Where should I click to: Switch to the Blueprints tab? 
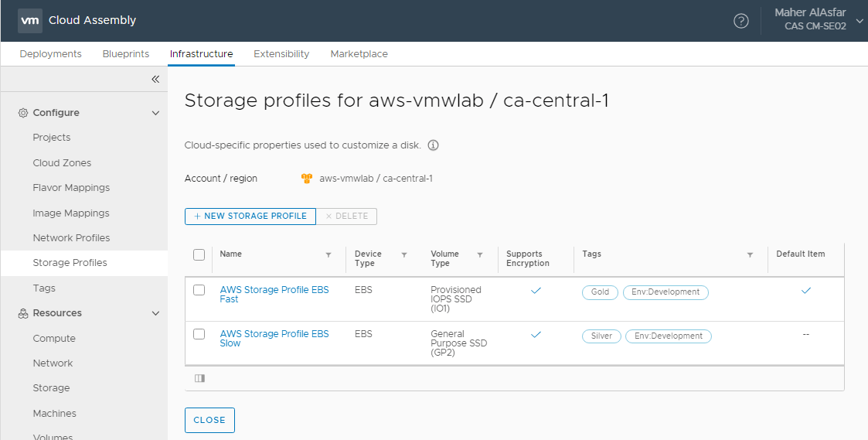point(125,54)
